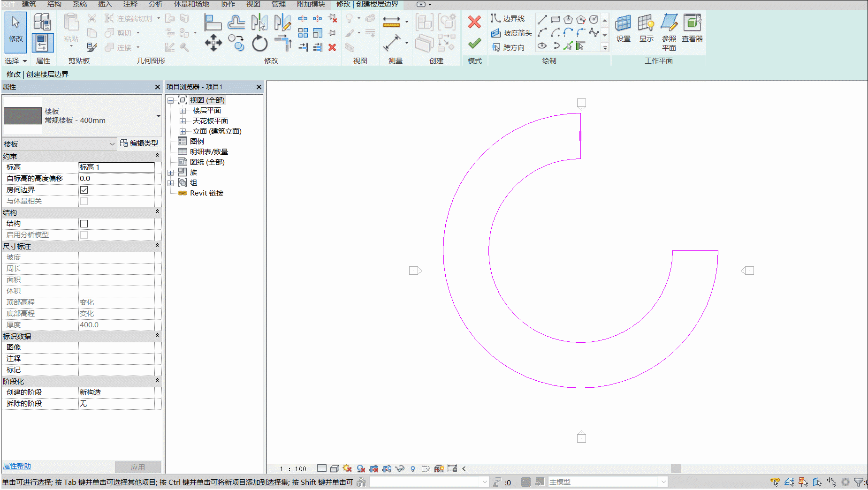
Task: Click the 编辑类型 button
Action: [139, 143]
